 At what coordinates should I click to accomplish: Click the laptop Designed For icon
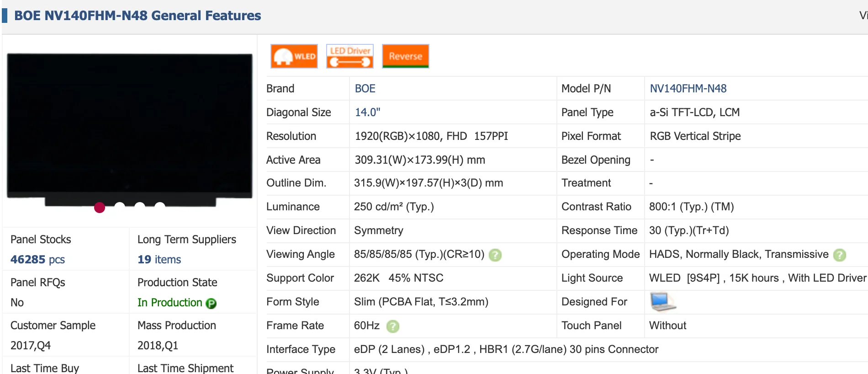pos(663,302)
